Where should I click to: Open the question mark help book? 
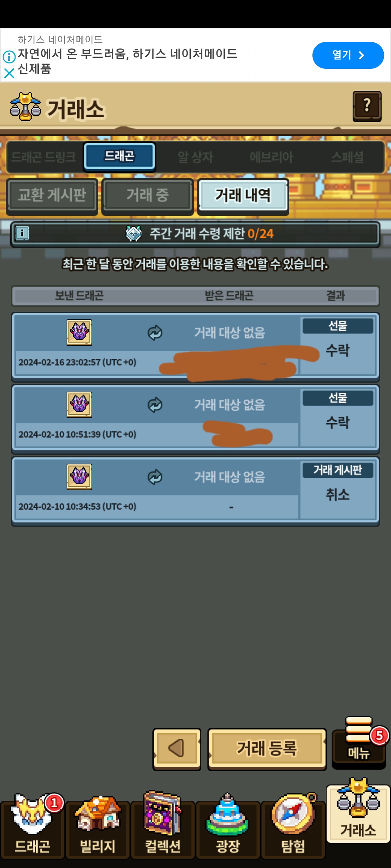(x=367, y=106)
